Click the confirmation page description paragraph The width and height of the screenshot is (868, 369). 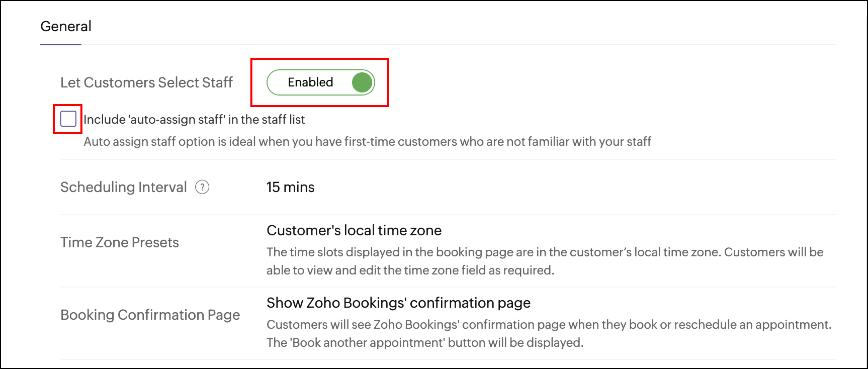coord(549,334)
